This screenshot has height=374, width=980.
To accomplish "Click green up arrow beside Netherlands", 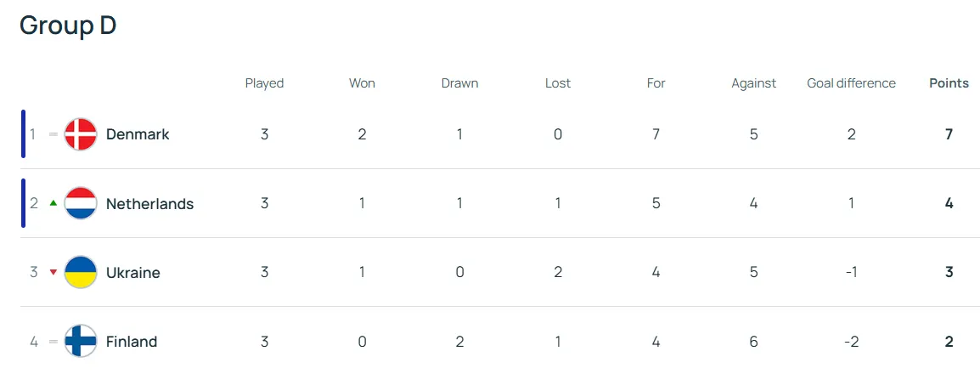I will (54, 202).
